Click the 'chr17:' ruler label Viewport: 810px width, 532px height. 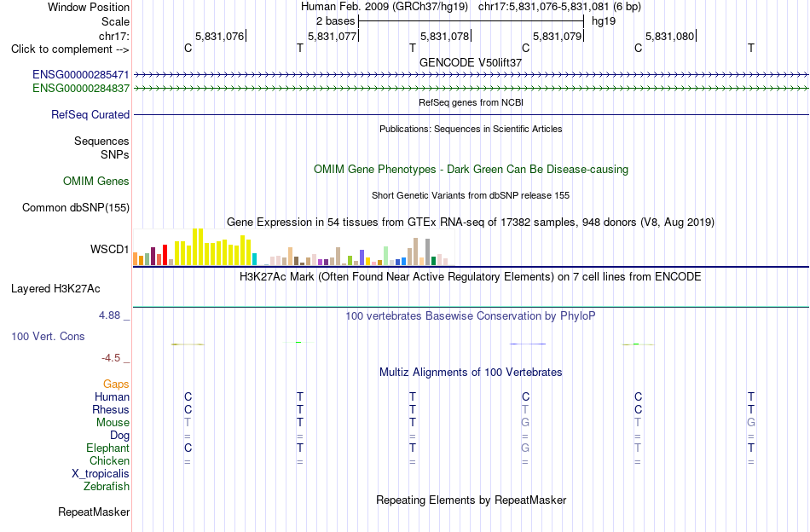point(114,36)
